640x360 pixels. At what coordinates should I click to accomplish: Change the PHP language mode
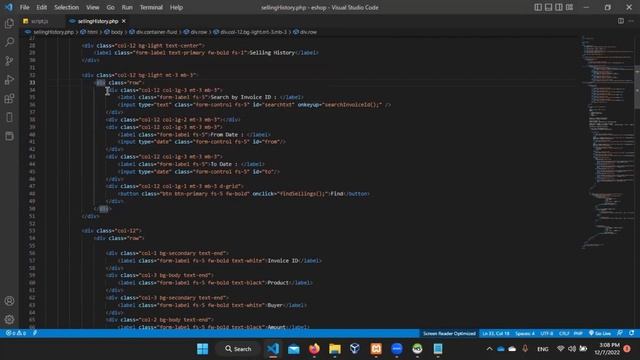(x=578, y=333)
